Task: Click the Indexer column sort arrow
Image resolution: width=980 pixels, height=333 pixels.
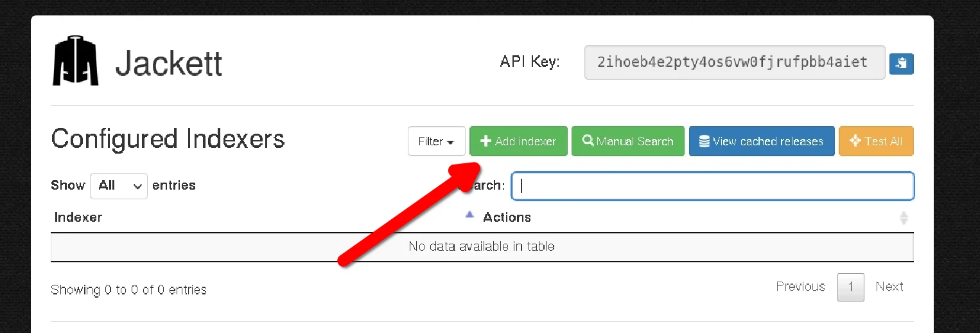Action: click(469, 215)
